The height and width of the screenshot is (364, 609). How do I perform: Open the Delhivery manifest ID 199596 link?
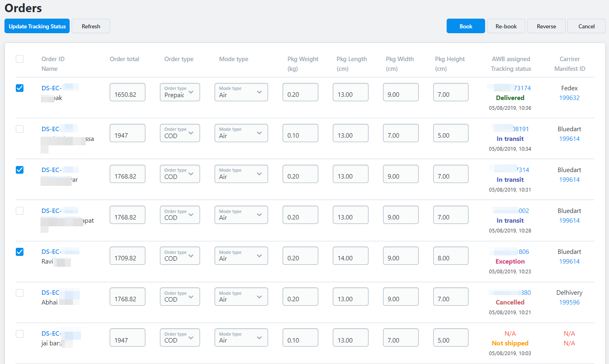[x=569, y=302]
